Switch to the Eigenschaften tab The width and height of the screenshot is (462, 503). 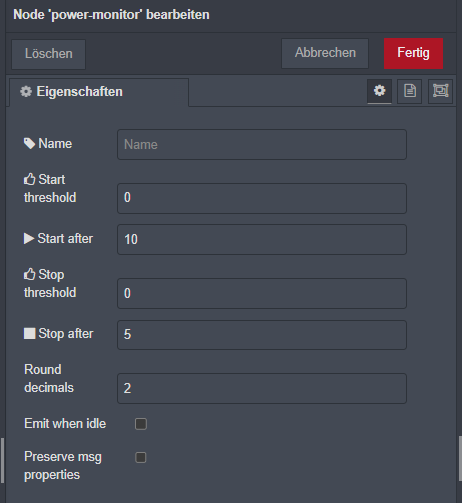point(99,92)
